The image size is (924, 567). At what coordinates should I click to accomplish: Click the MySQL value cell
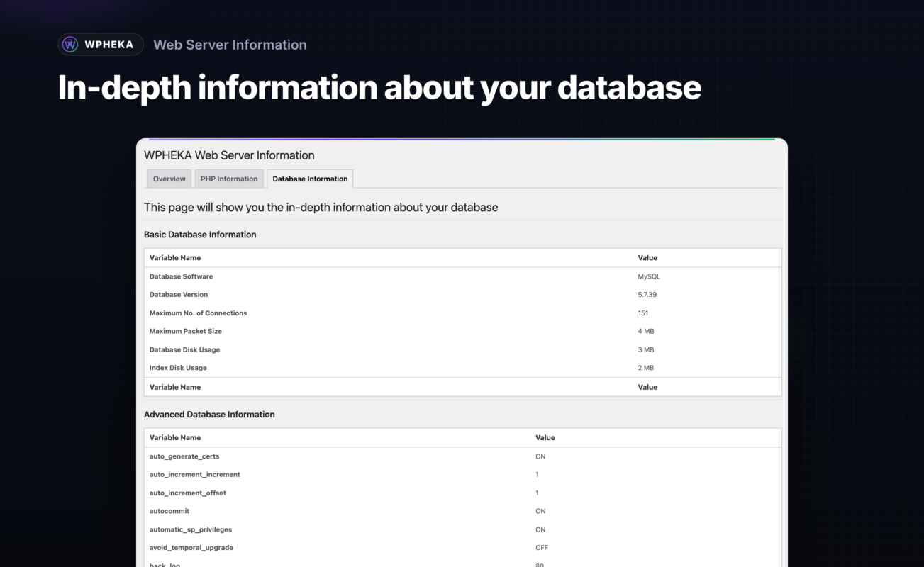(x=649, y=276)
